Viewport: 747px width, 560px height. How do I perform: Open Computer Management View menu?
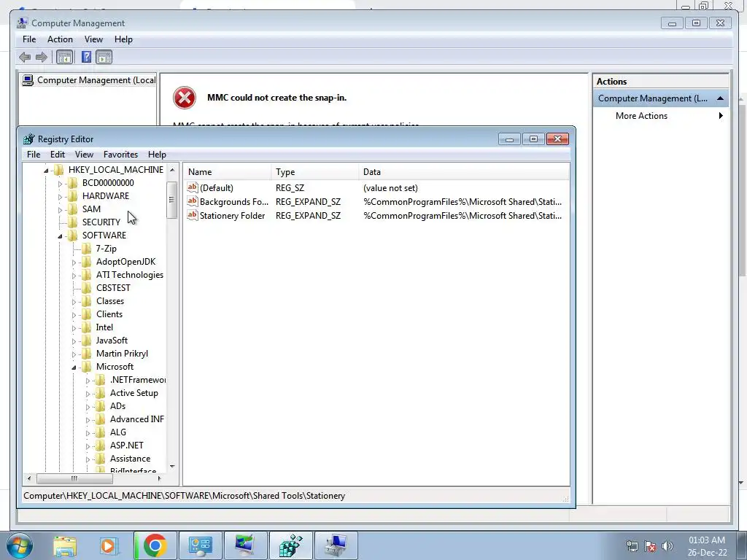tap(93, 39)
